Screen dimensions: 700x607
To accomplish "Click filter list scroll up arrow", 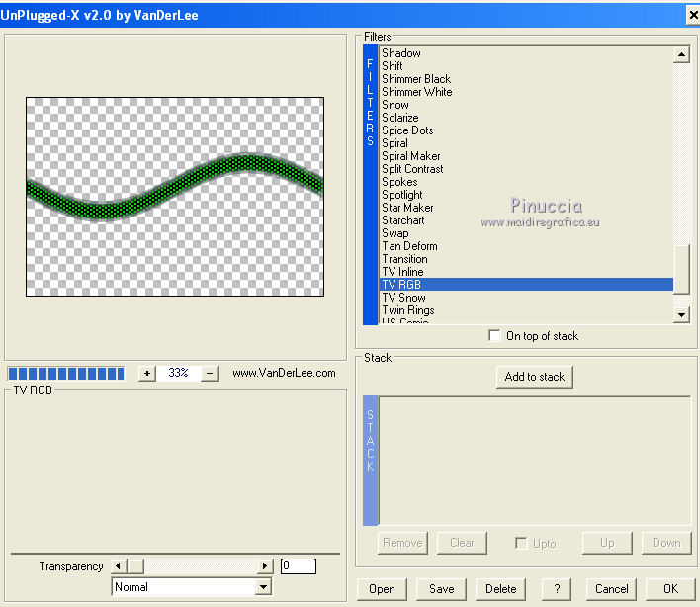I will pyautogui.click(x=681, y=55).
